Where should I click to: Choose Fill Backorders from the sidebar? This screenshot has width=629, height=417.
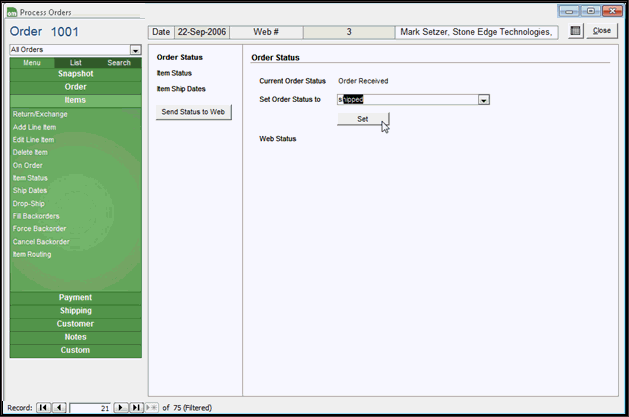(x=36, y=216)
